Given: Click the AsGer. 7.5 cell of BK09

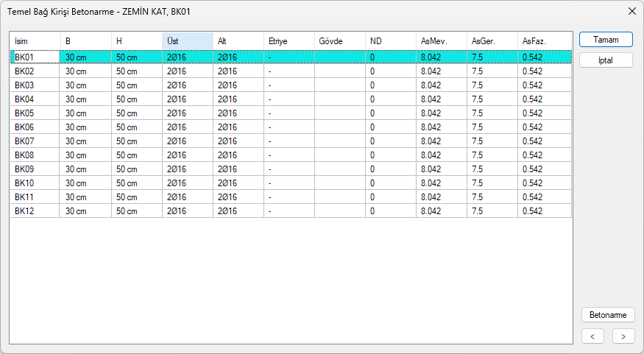Looking at the screenshot, I should point(492,169).
